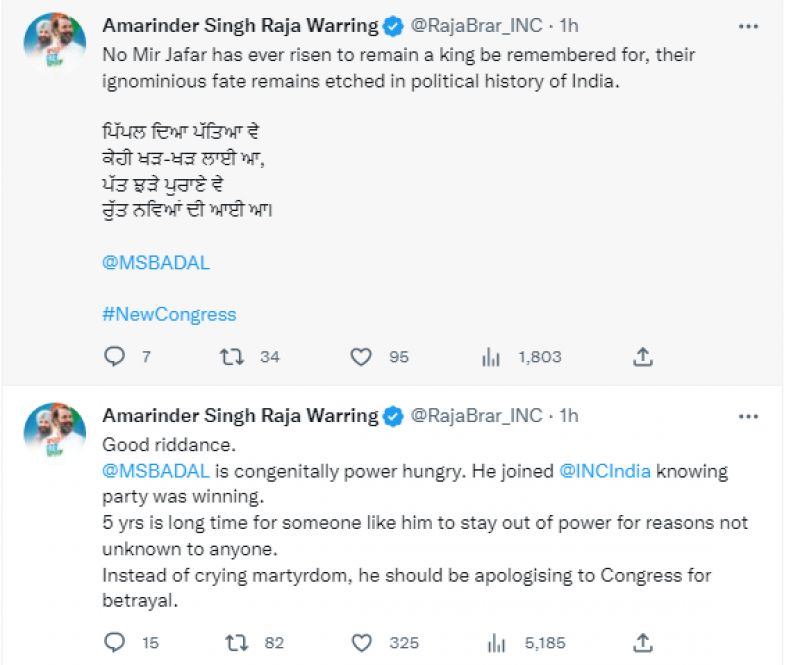Like the Mir Jafar tweet

pyautogui.click(x=361, y=356)
